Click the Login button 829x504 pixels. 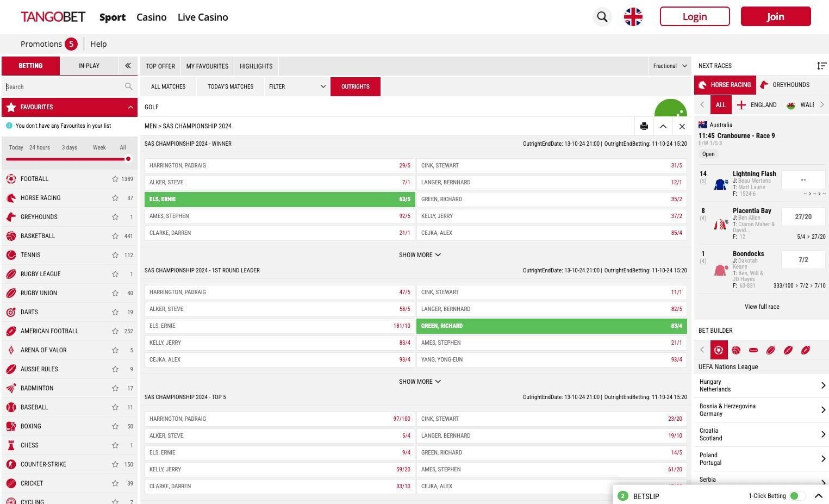pyautogui.click(x=695, y=16)
